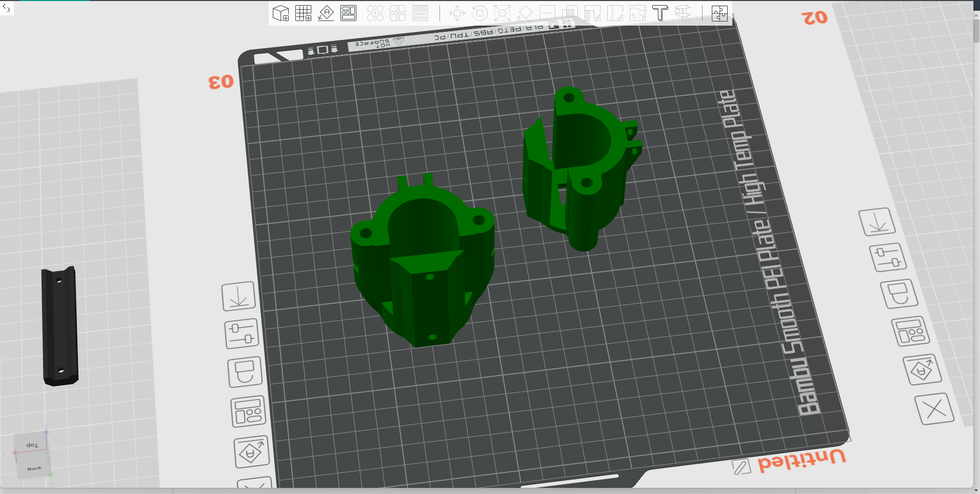Select the Move tool in toolbar
Image resolution: width=980 pixels, height=494 pixels.
pyautogui.click(x=456, y=13)
